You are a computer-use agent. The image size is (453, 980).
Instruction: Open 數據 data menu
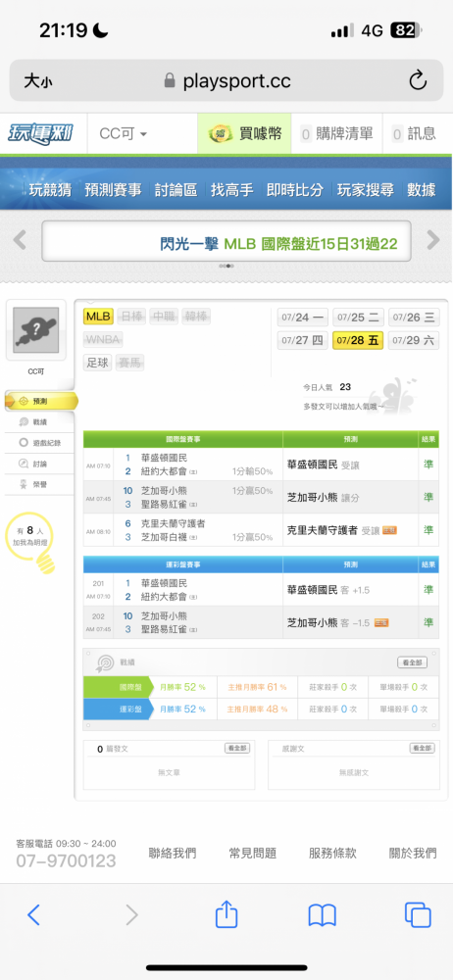coord(421,190)
